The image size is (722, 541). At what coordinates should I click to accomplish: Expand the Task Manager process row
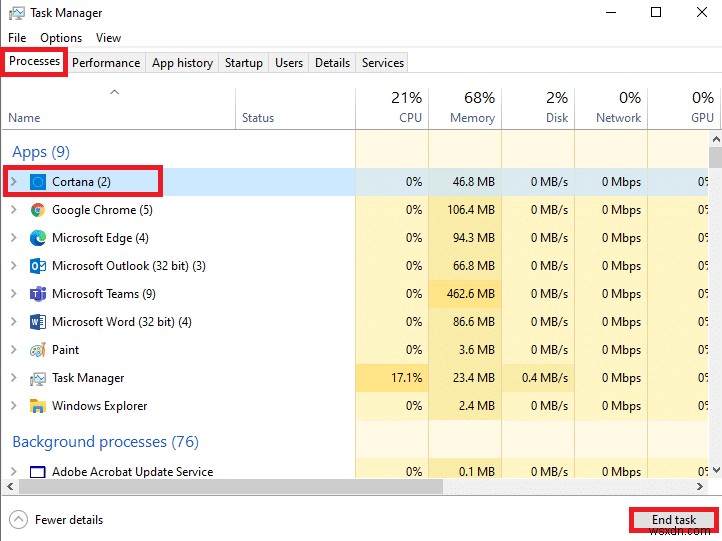14,378
